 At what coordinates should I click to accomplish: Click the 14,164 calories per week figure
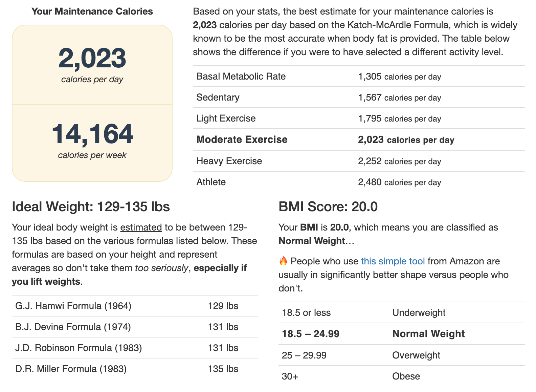coord(92,134)
